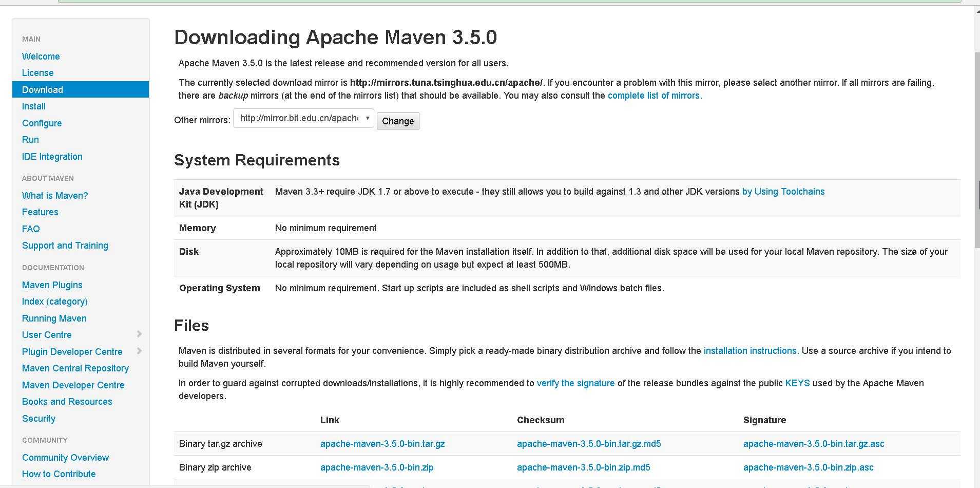
Task: Click the Binary tar.gz archive cell
Action: [221, 444]
